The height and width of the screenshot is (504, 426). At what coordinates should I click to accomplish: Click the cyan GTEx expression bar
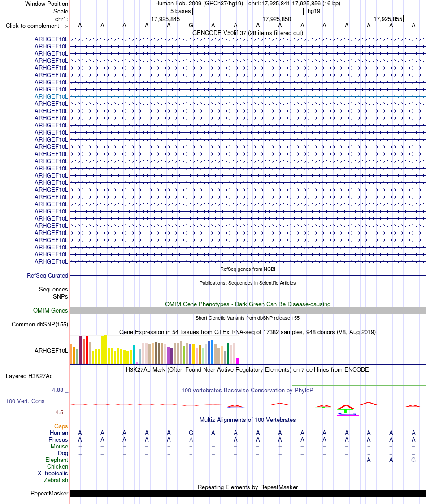[x=134, y=355]
